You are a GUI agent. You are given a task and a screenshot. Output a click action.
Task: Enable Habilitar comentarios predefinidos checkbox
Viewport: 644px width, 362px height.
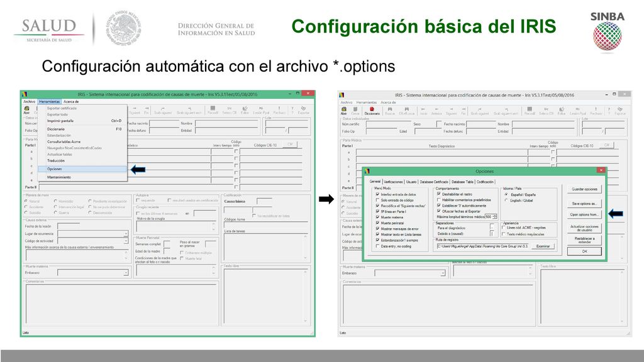pyautogui.click(x=438, y=199)
